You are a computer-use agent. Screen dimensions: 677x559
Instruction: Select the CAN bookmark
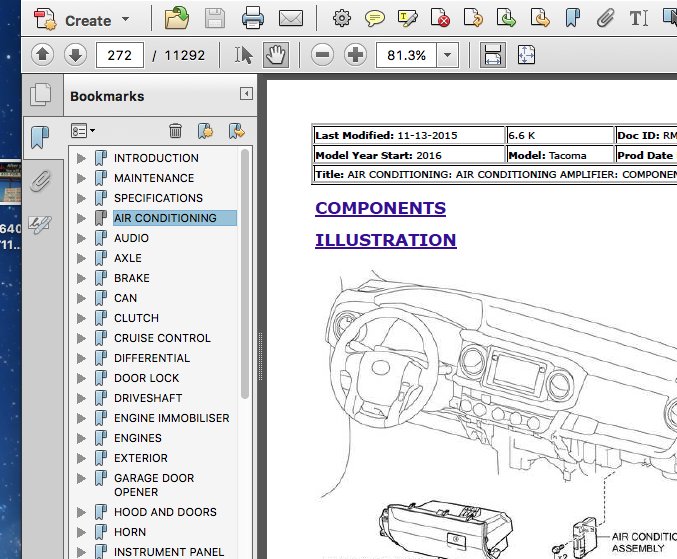pyautogui.click(x=126, y=298)
